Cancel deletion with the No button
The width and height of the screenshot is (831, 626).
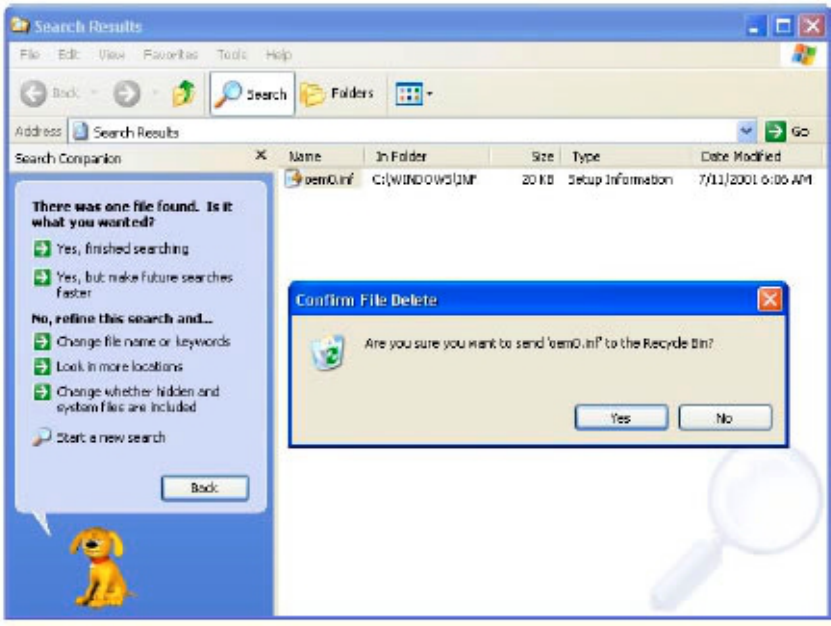[x=725, y=418]
